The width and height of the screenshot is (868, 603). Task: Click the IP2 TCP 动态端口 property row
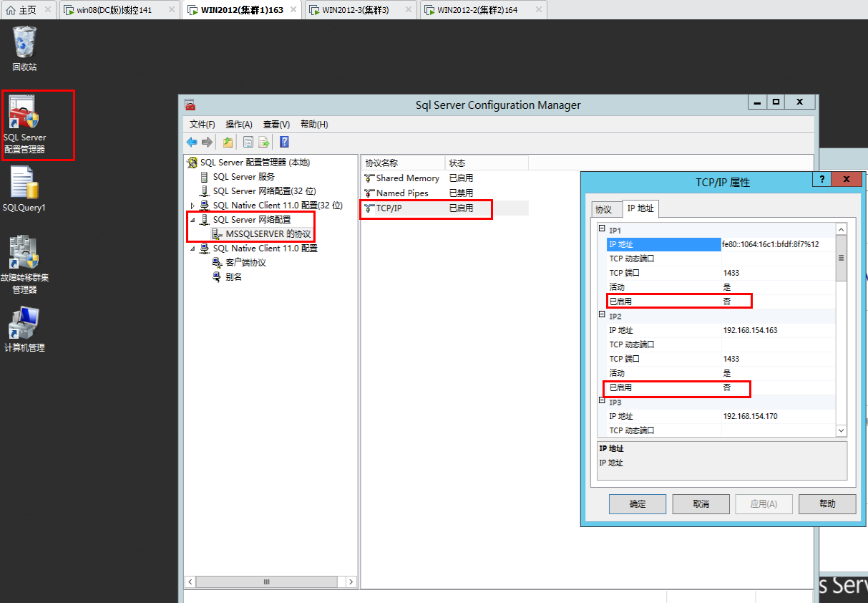(721, 344)
